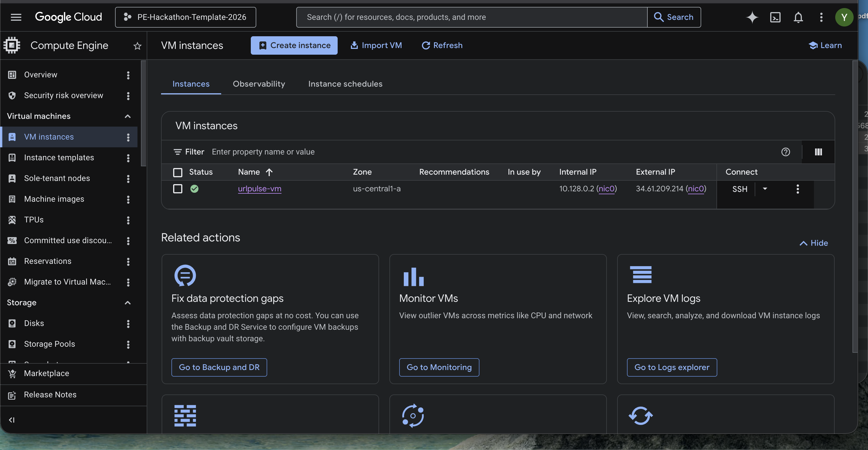Select all instances header checkbox

[x=177, y=172]
